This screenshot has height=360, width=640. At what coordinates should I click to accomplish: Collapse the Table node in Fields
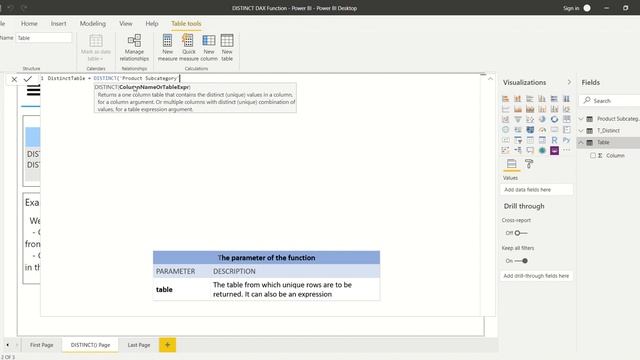point(581,142)
